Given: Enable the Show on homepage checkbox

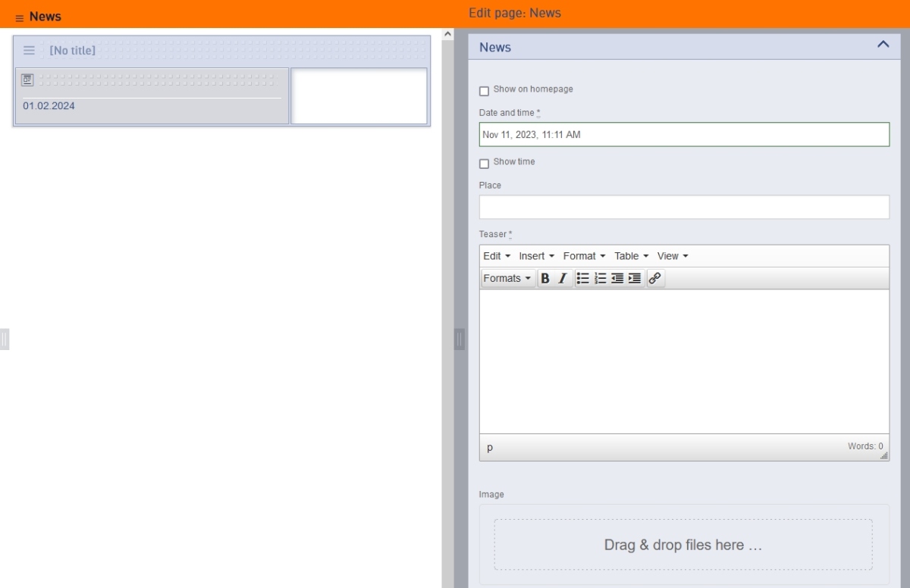Looking at the screenshot, I should 485,91.
